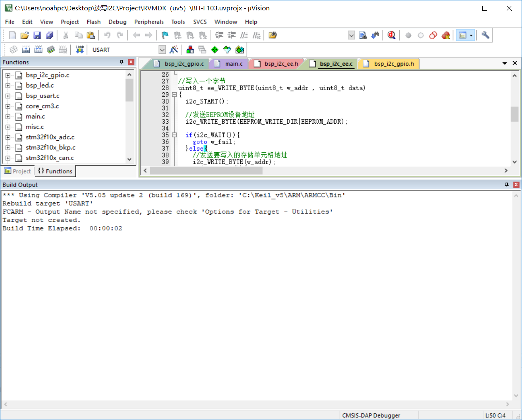Open the USART target selection dropdown
This screenshot has height=420, width=522.
[x=162, y=50]
